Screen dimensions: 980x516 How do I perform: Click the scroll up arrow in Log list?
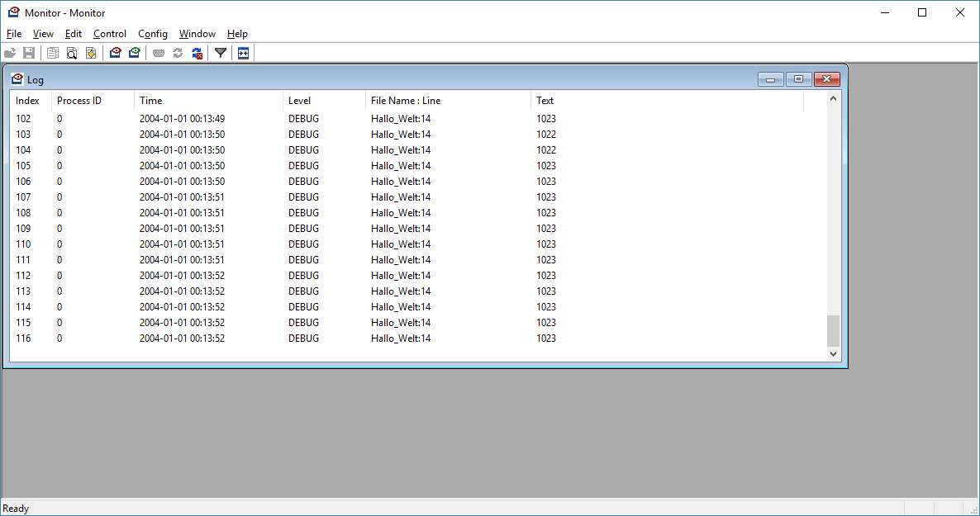(x=833, y=99)
